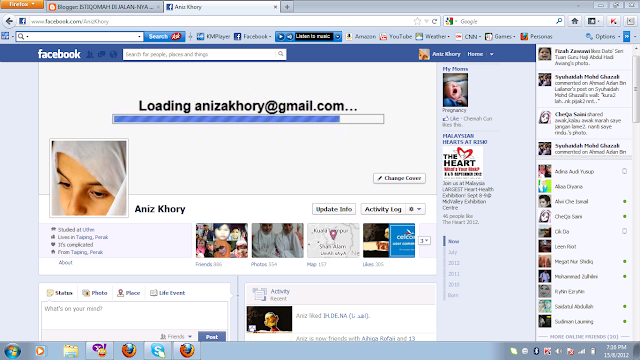The height and width of the screenshot is (360, 640).
Task: Open toolbar search box dropdown arrow
Action: (x=139, y=37)
